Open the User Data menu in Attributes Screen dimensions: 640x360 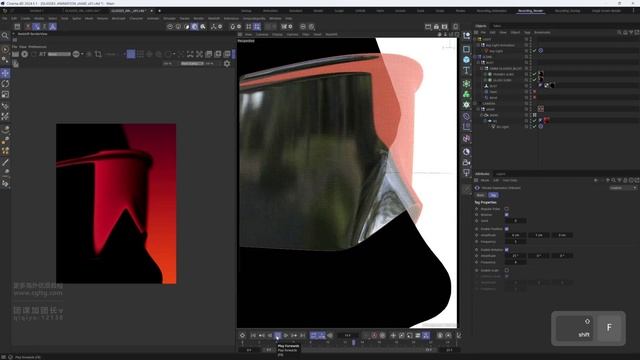pyautogui.click(x=510, y=180)
